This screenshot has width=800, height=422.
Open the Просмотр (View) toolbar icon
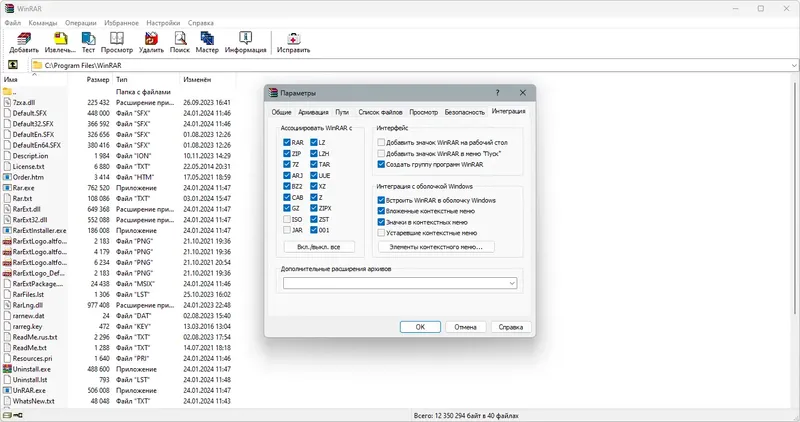[x=117, y=38]
